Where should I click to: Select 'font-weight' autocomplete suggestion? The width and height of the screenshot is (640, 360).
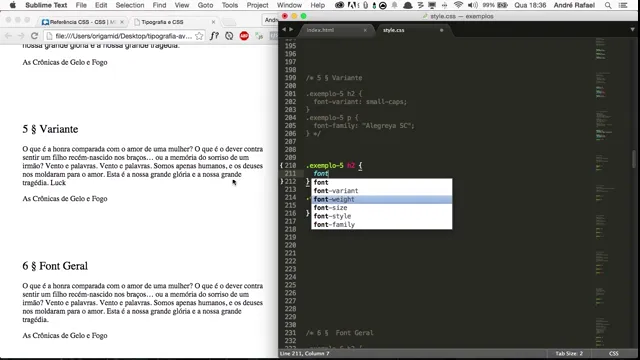pos(382,199)
